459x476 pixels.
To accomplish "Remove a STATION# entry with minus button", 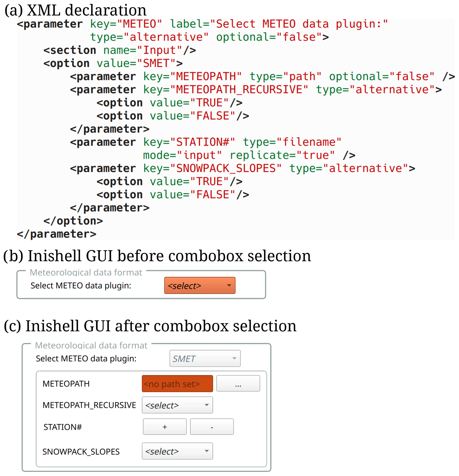I will pos(212,427).
